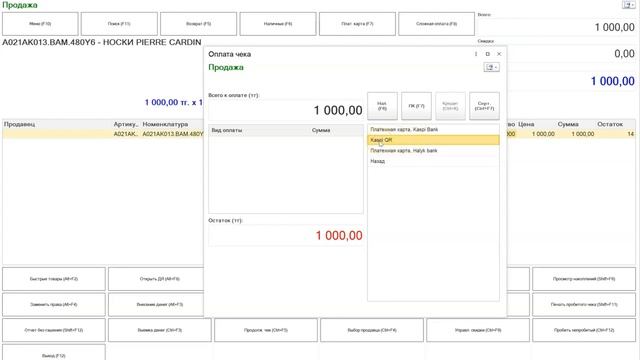Click the Управл. скидки (Ctrl+F9) button

coord(478,330)
